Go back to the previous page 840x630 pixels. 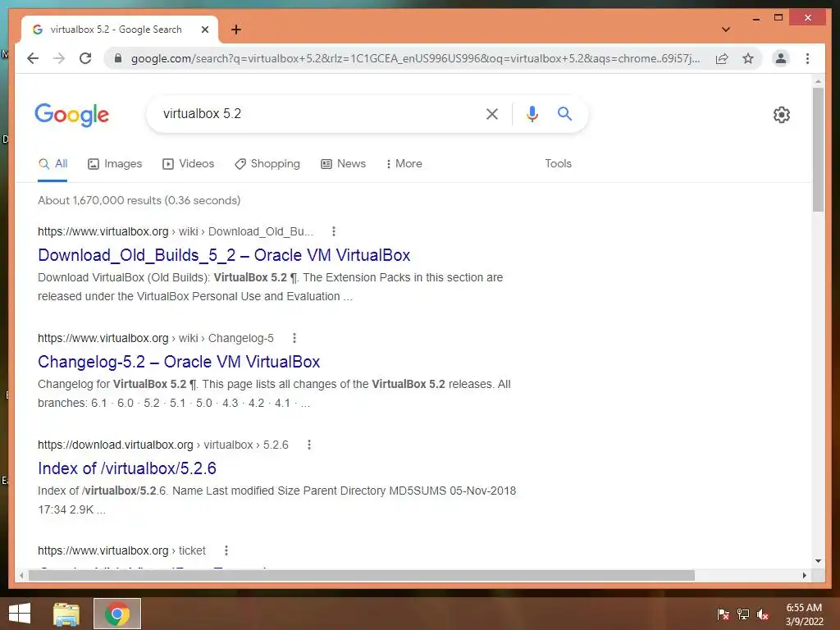33,58
